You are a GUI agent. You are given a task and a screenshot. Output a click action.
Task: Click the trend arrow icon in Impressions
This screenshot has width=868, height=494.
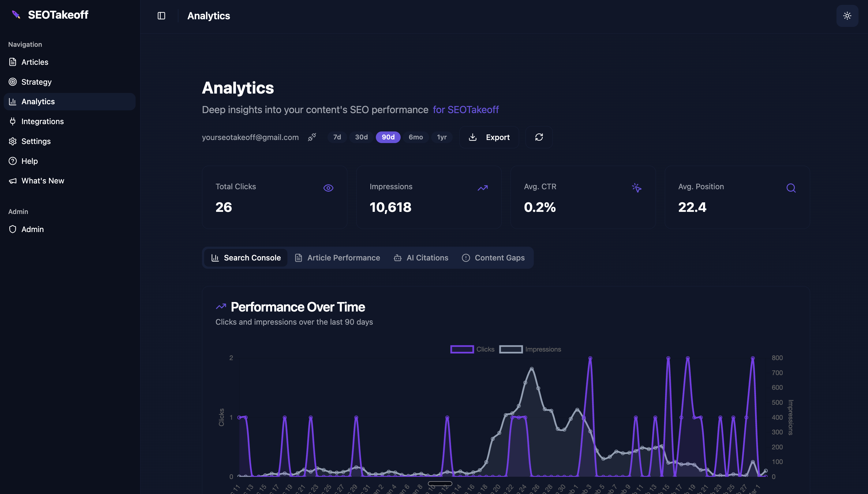[x=483, y=188]
